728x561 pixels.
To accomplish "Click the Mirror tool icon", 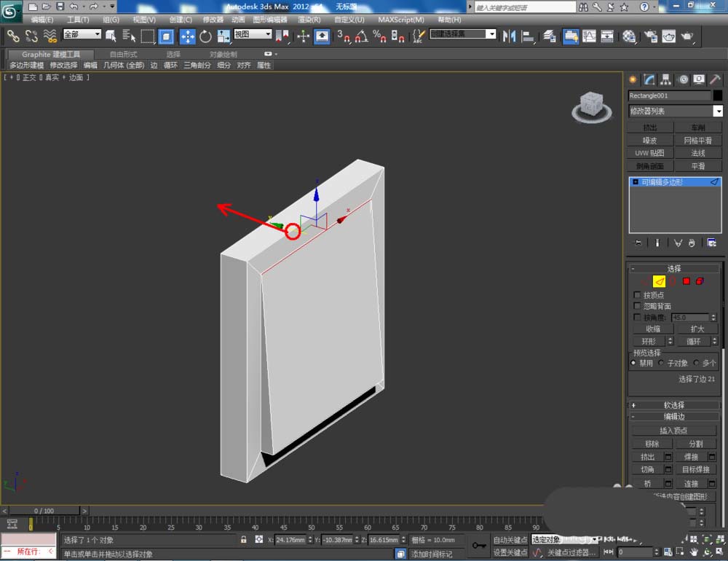I will coord(510,36).
